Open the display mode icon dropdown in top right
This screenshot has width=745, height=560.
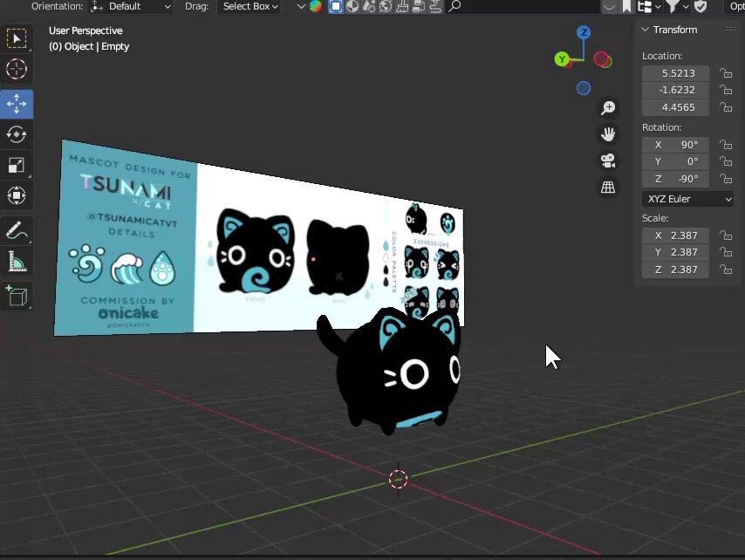(649, 7)
